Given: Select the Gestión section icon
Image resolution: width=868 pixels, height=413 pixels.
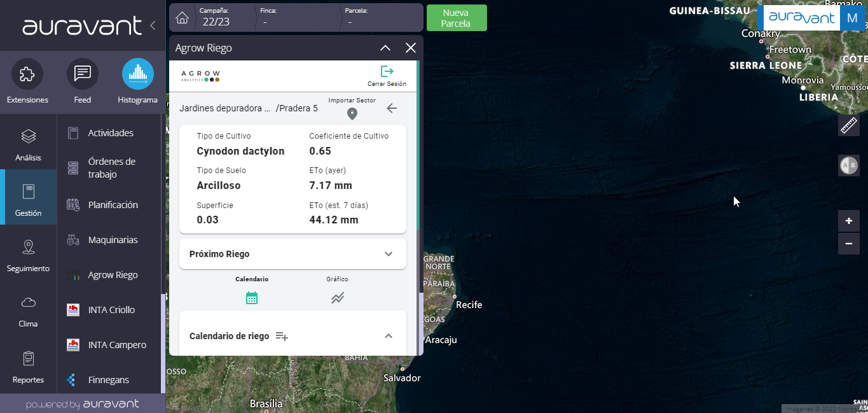Looking at the screenshot, I should (x=29, y=192).
